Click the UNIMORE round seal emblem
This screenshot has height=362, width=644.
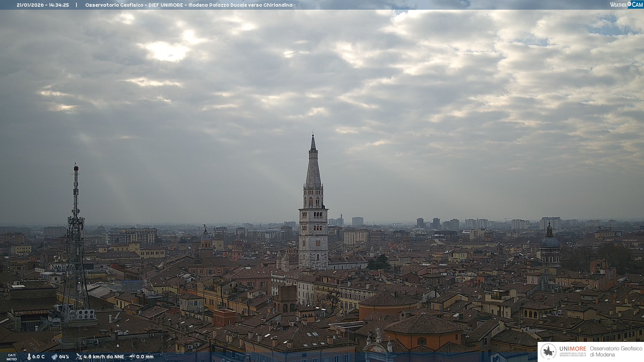pyautogui.click(x=548, y=352)
